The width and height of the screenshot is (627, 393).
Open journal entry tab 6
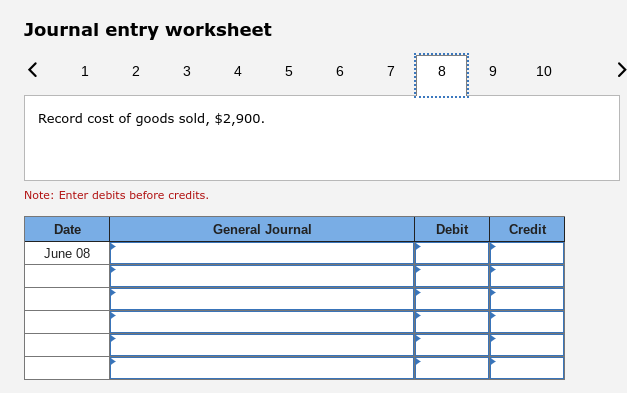tap(340, 71)
